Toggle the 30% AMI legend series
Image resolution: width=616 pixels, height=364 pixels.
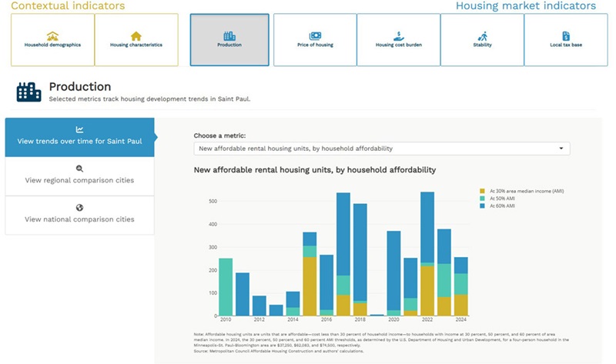coord(522,191)
